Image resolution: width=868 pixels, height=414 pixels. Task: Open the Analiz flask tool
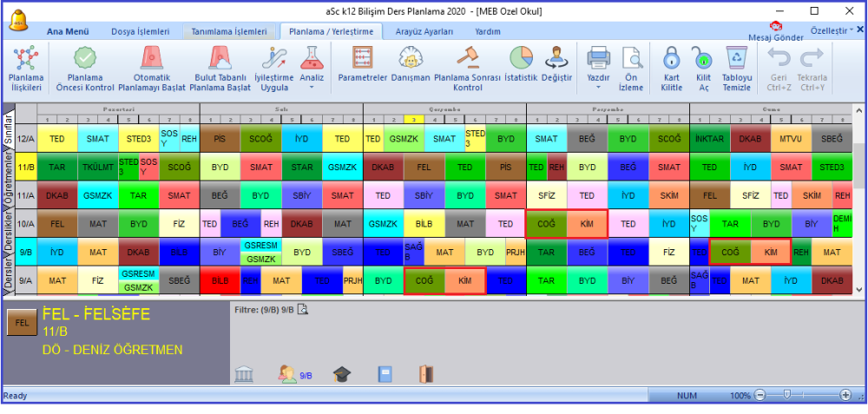click(312, 57)
